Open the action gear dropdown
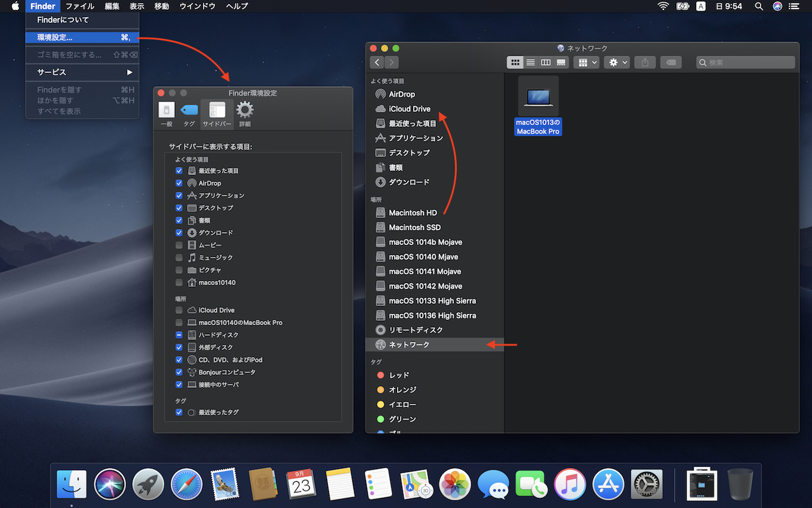This screenshot has width=812, height=508. pos(617,62)
